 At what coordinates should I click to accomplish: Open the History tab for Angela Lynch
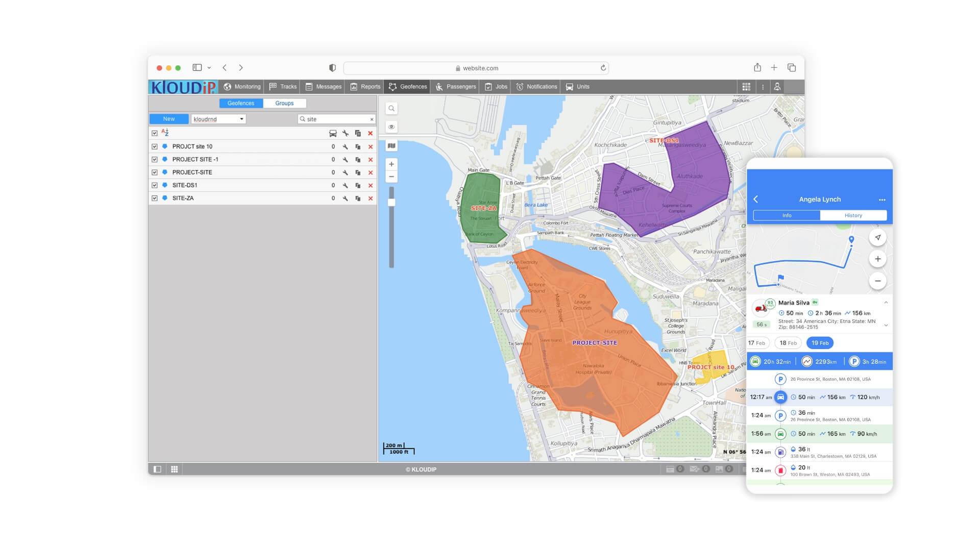coord(853,215)
